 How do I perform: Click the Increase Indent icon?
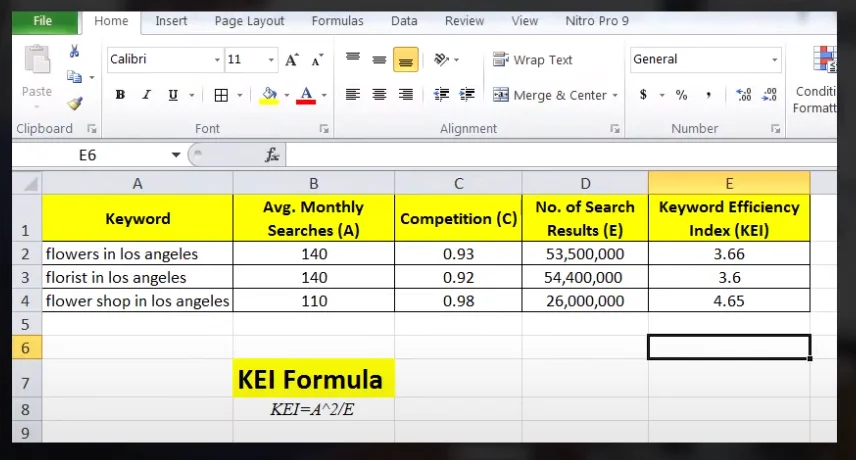[x=467, y=95]
